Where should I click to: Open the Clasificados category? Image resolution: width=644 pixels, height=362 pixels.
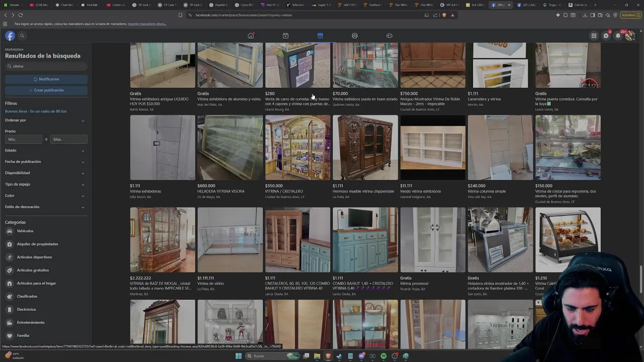click(27, 296)
